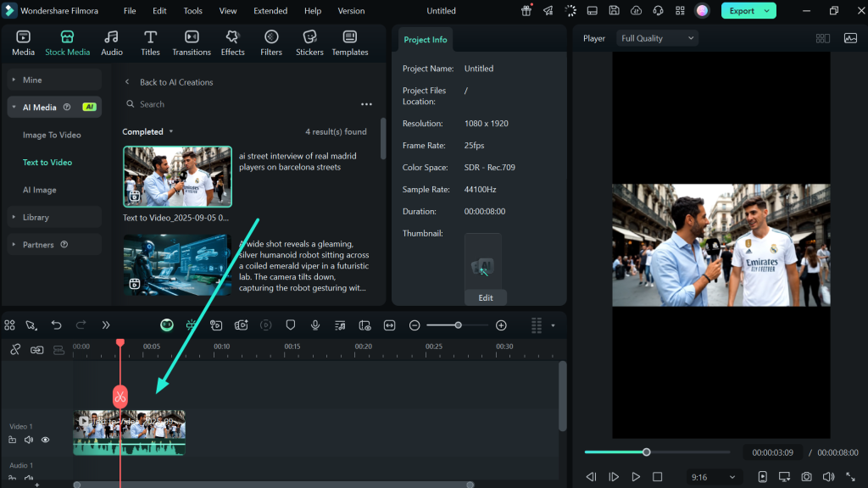Mute the Video 1 track
The image size is (868, 488).
click(29, 440)
